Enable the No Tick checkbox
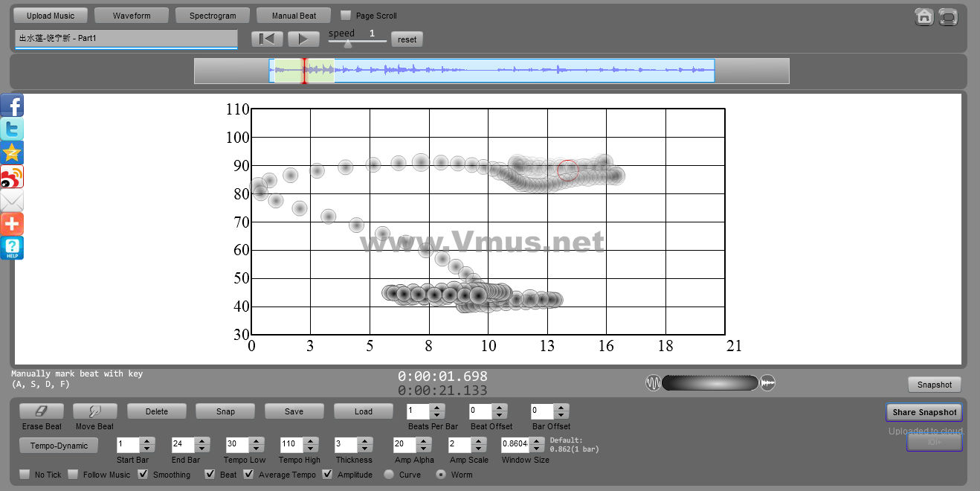Viewport: 980px width, 491px height. (x=25, y=474)
